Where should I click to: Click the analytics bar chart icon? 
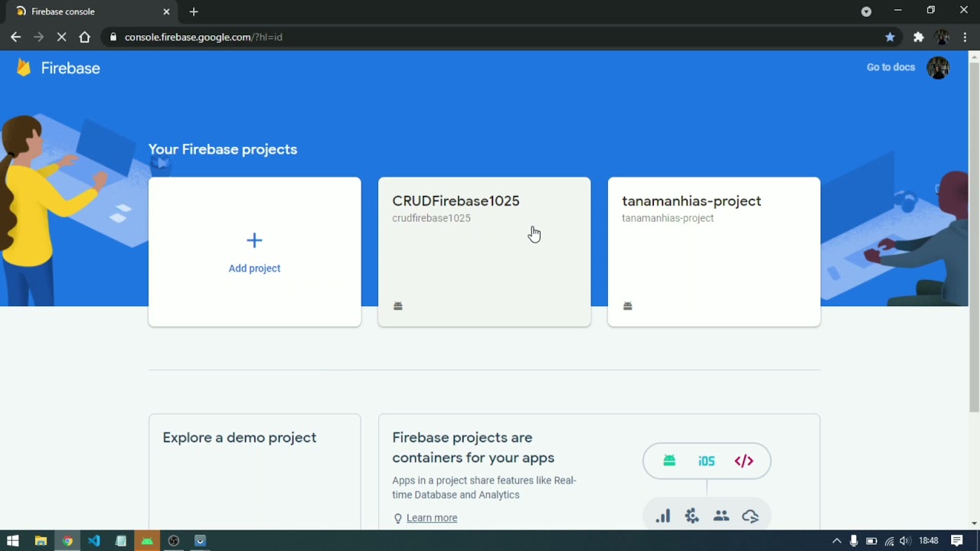(x=663, y=517)
